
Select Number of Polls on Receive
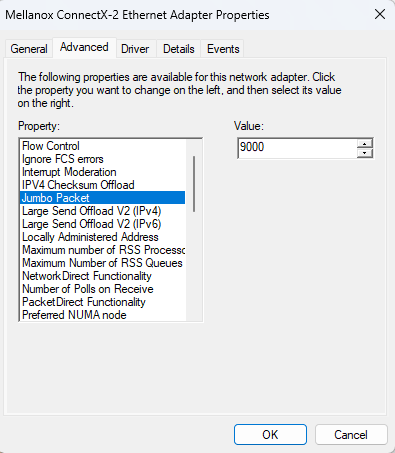(102, 289)
